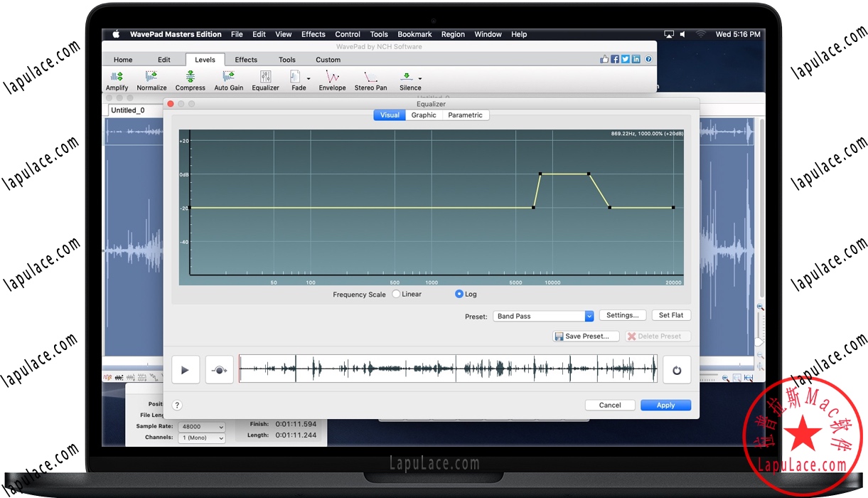Adjust the Channels setting to Mono

(201, 438)
